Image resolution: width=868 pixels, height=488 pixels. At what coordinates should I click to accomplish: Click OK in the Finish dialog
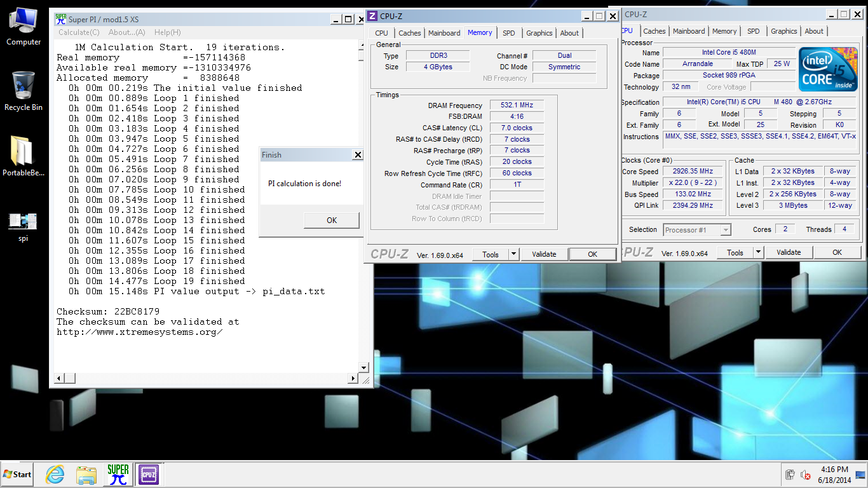[332, 220]
